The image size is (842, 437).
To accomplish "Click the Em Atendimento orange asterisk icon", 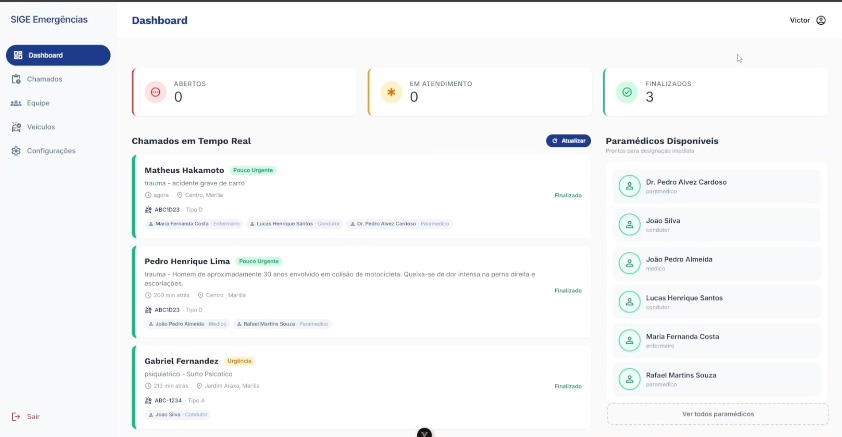I will pyautogui.click(x=391, y=92).
